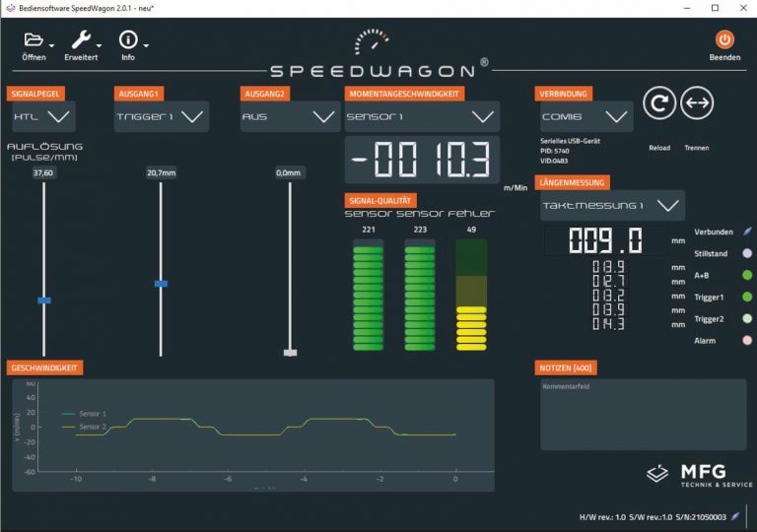This screenshot has height=532, width=757.
Task: Open the Öffnen folder icon
Action: (34, 39)
